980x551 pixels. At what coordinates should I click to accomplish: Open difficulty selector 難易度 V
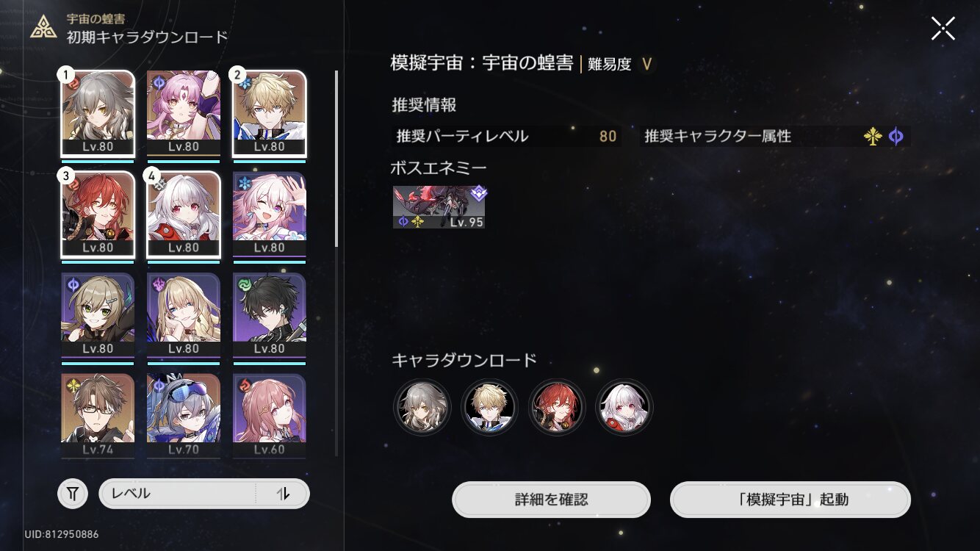tap(621, 64)
